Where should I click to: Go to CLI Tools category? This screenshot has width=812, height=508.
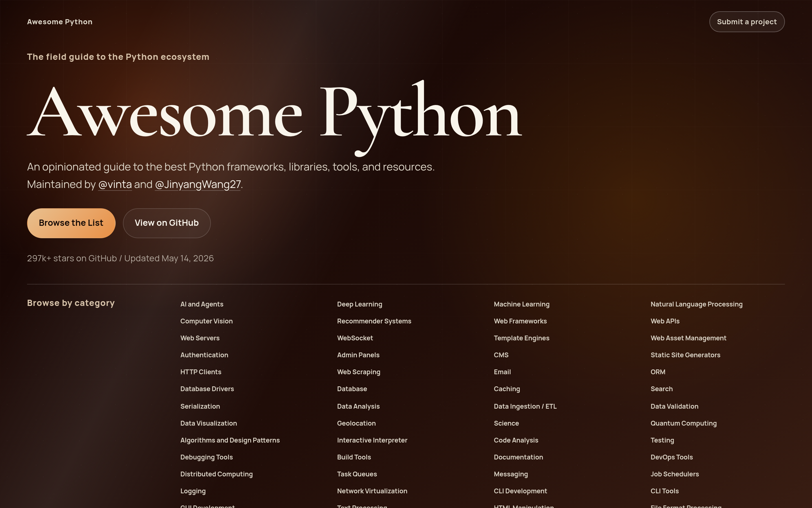664,491
